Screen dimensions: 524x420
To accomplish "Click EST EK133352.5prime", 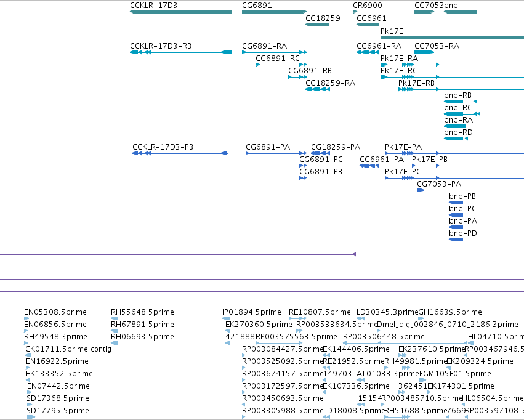I will 28,380.
